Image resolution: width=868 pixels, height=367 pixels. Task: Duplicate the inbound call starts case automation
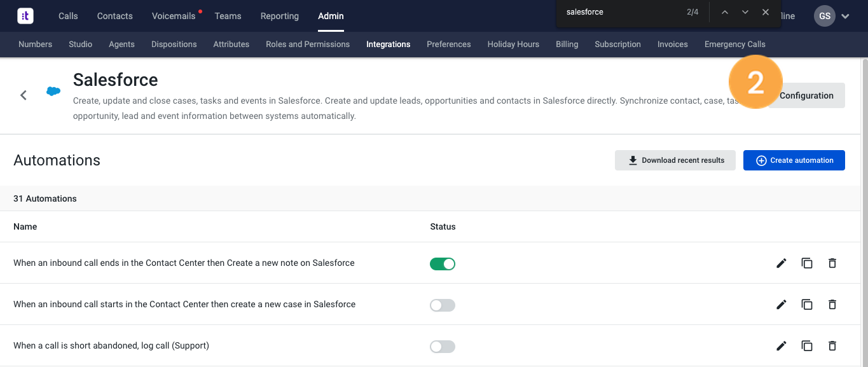[x=807, y=305]
